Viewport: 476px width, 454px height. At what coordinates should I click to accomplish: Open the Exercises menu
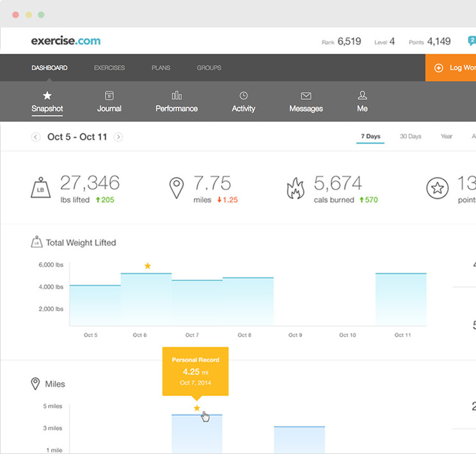point(109,68)
